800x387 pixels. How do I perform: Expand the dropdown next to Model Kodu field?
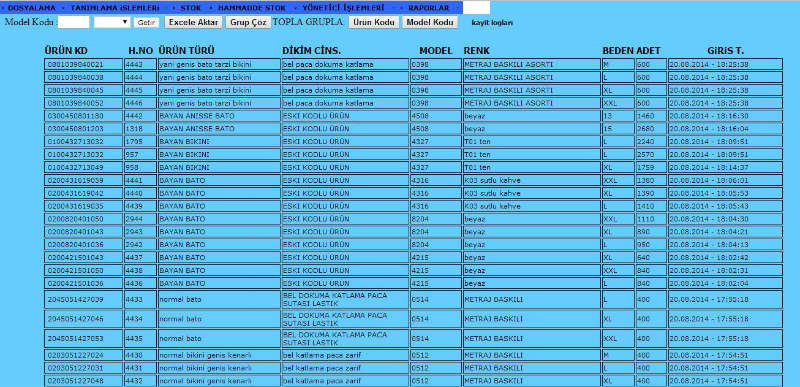(x=112, y=22)
